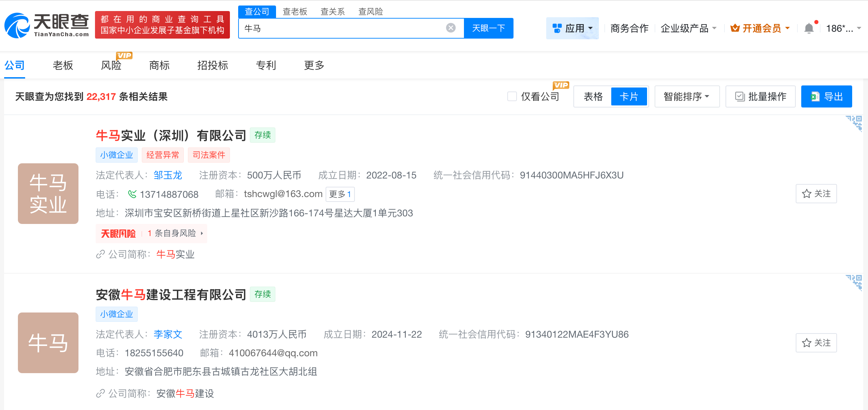Click star 关注 for 牛马实业（深圳）

pos(816,194)
